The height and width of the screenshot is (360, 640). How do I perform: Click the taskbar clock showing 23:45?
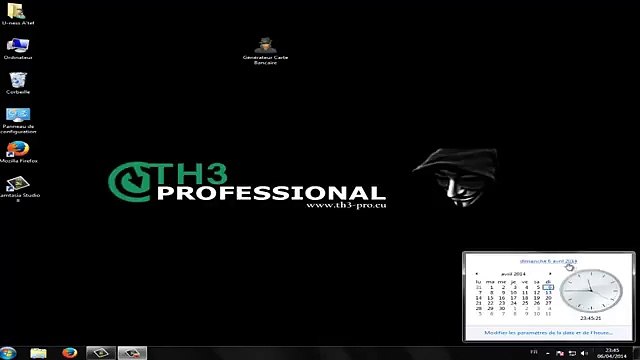point(612,353)
